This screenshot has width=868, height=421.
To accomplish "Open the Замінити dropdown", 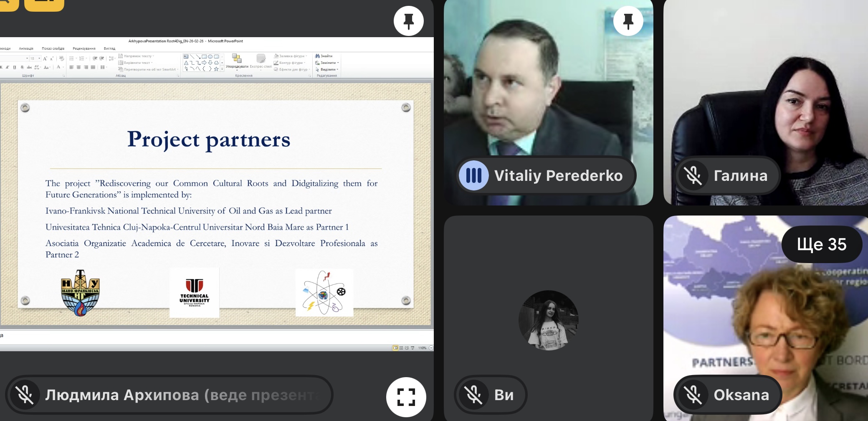I will tap(328, 63).
